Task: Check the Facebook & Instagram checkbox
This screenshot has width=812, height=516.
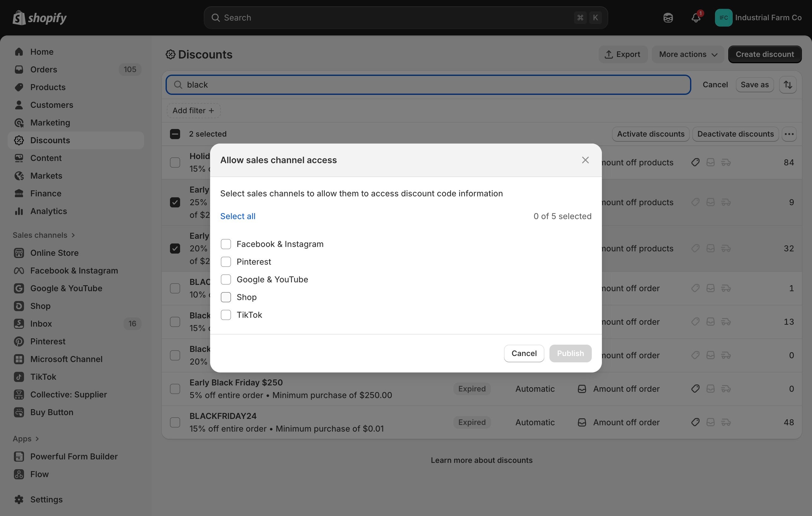Action: click(226, 244)
